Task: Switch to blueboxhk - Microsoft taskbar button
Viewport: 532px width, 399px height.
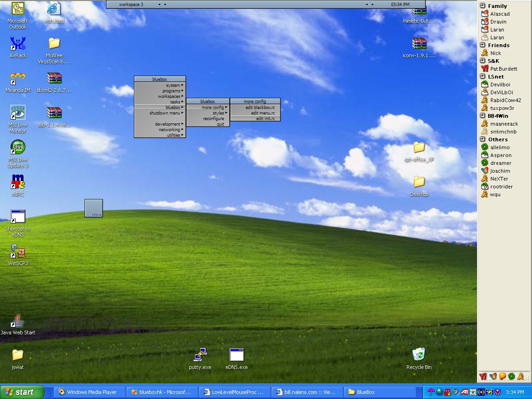Action: (162, 392)
